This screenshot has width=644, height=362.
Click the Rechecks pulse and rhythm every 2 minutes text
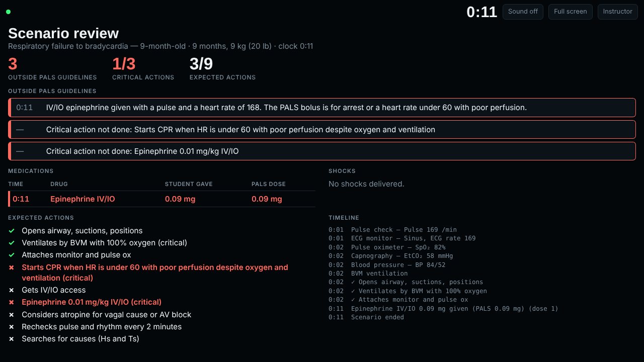(102, 327)
